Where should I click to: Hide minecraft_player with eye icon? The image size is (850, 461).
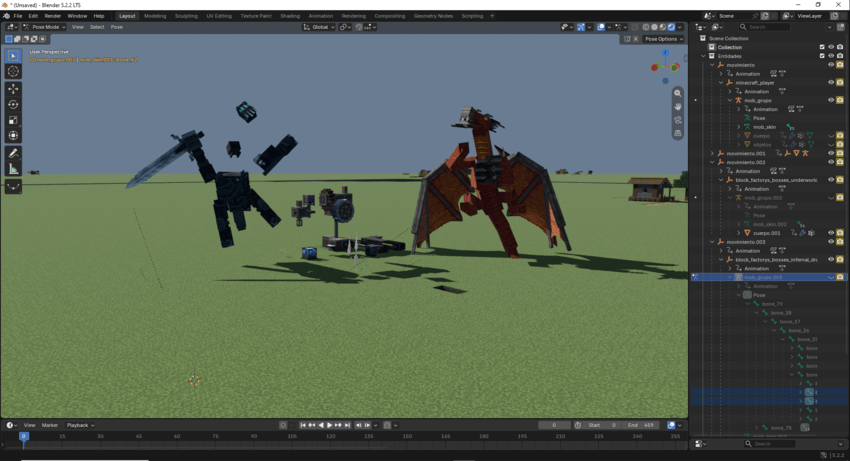831,82
